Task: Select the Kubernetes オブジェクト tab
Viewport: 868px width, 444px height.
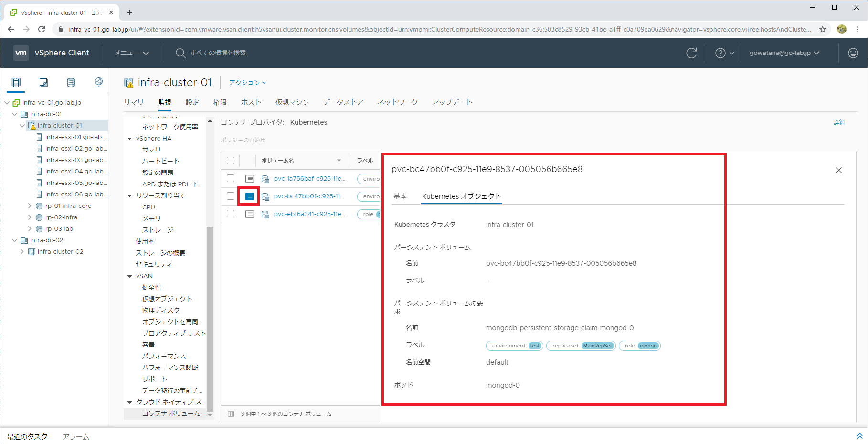Action: 461,196
